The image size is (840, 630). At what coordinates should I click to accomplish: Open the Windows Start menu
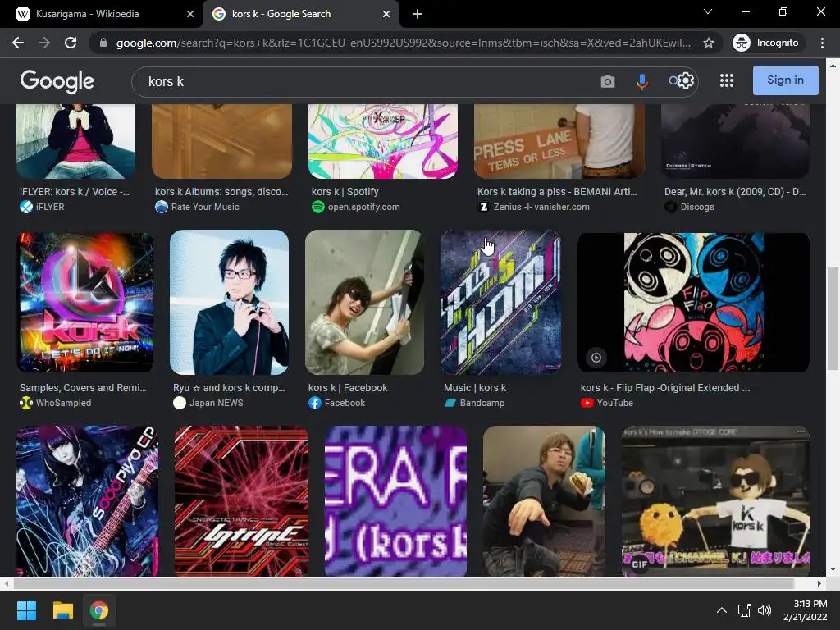(26, 610)
